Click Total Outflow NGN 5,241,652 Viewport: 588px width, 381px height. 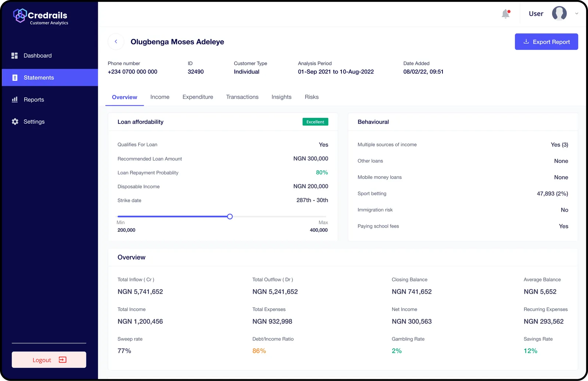click(275, 292)
